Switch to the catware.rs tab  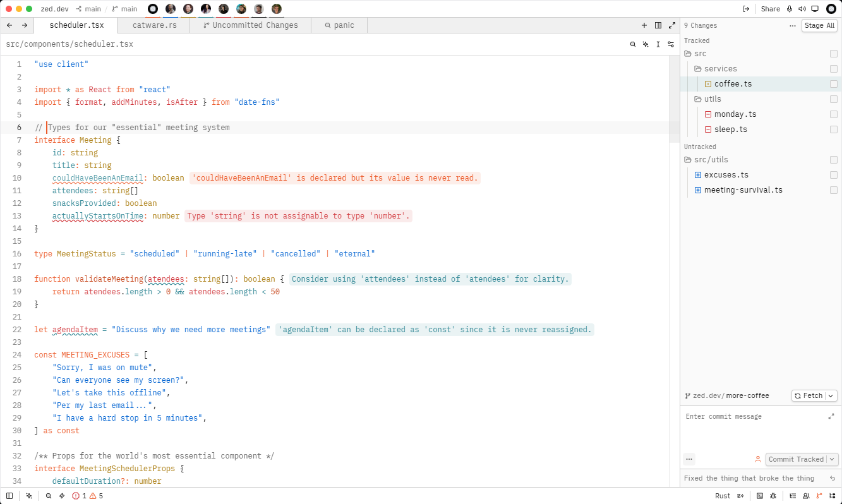[154, 25]
